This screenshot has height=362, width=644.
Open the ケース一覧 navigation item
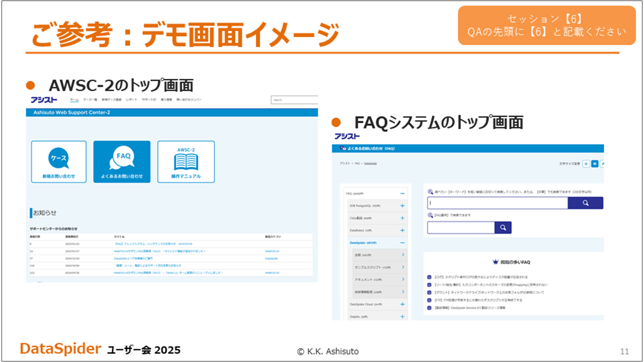90,100
